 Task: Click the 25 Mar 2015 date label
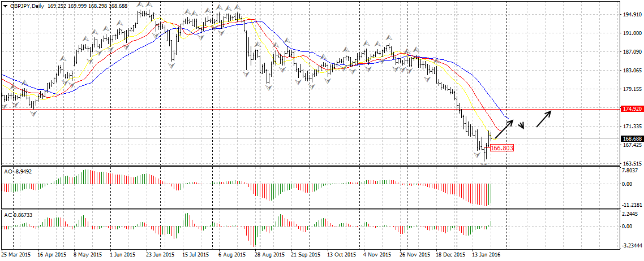17,255
